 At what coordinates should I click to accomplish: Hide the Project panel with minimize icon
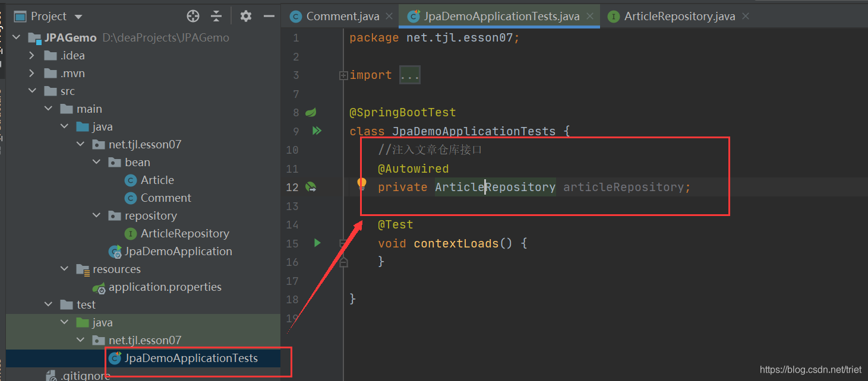(270, 16)
